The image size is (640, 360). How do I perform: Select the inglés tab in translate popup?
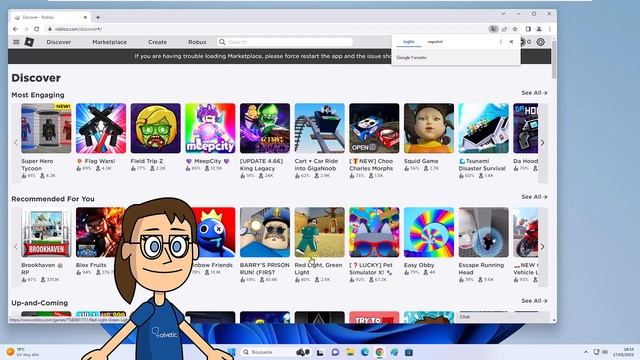click(x=409, y=42)
